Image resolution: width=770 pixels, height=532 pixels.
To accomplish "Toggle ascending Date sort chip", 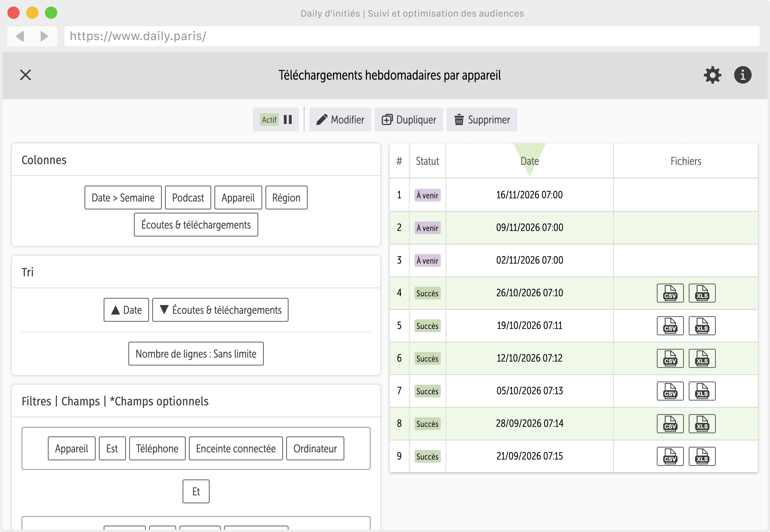I will 126,310.
